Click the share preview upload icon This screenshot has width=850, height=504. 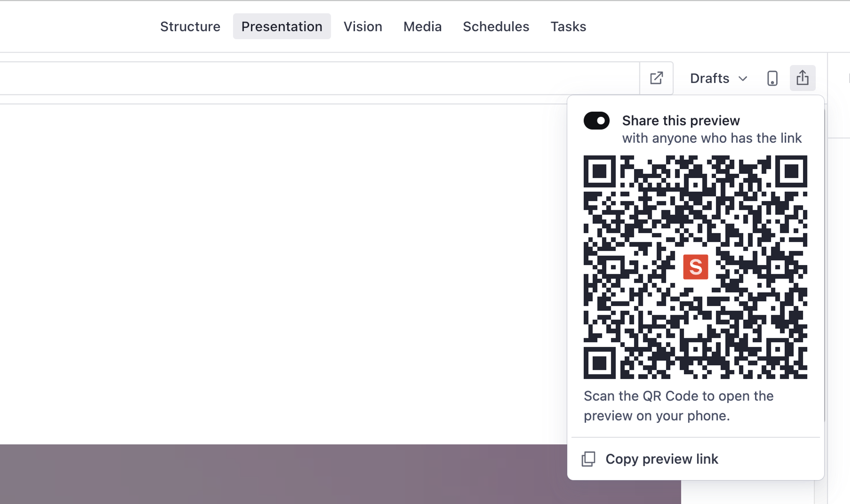coord(802,78)
